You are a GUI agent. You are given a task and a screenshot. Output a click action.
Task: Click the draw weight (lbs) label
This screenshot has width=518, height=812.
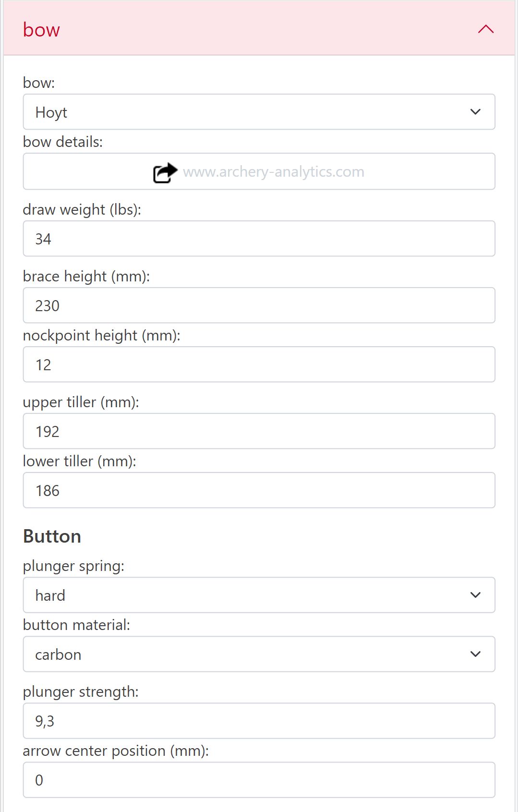[82, 210]
